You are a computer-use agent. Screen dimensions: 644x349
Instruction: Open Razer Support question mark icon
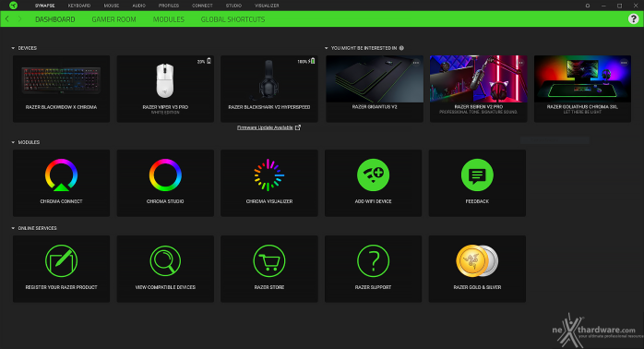coord(373,260)
